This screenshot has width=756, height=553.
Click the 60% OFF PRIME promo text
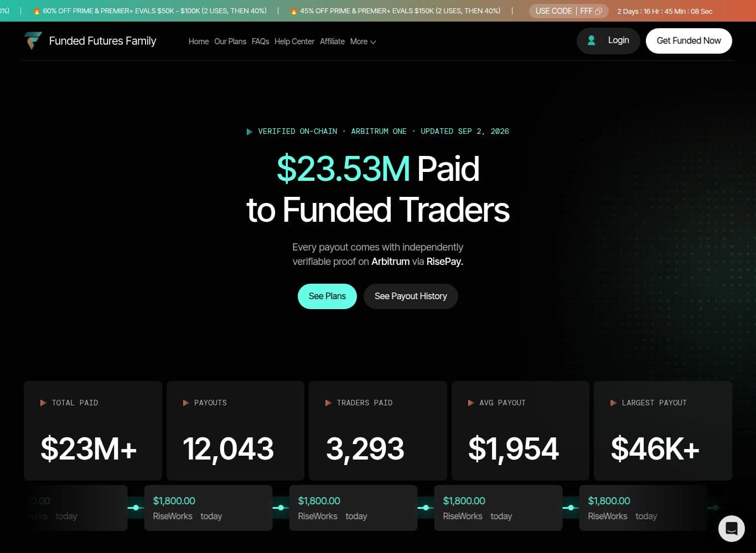pos(155,11)
